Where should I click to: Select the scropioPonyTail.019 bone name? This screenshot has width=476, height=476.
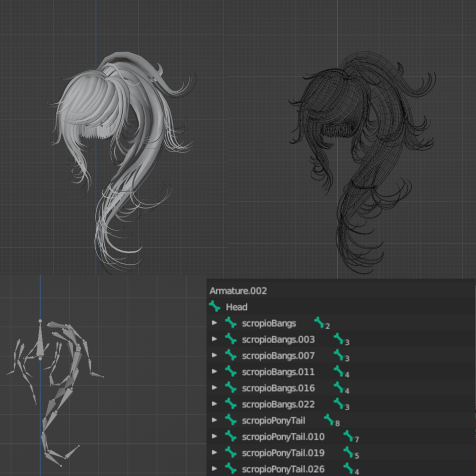coord(283,453)
